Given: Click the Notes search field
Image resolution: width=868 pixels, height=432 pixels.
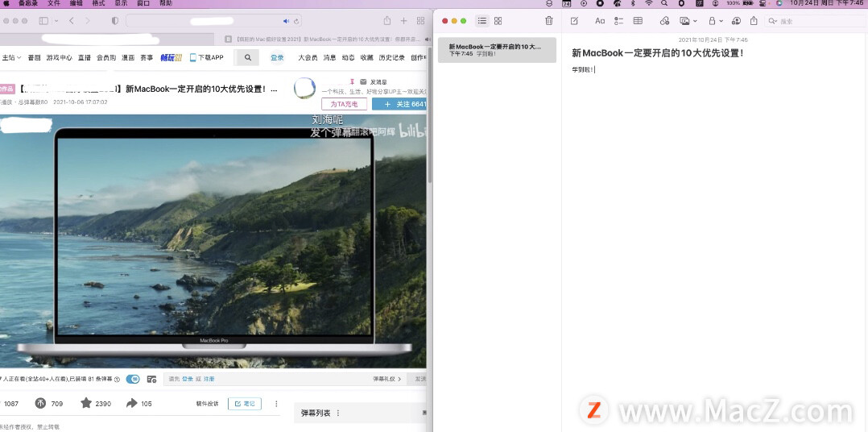Looking at the screenshot, I should click(814, 21).
